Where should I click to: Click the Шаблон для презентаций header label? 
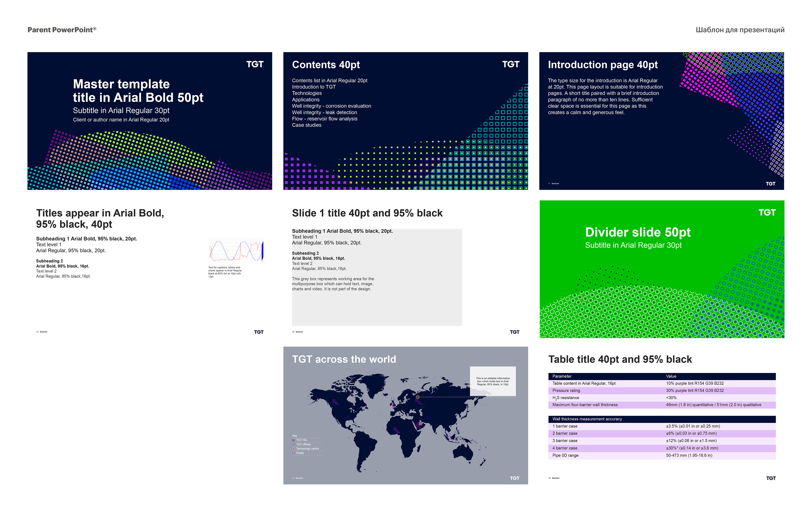point(740,30)
